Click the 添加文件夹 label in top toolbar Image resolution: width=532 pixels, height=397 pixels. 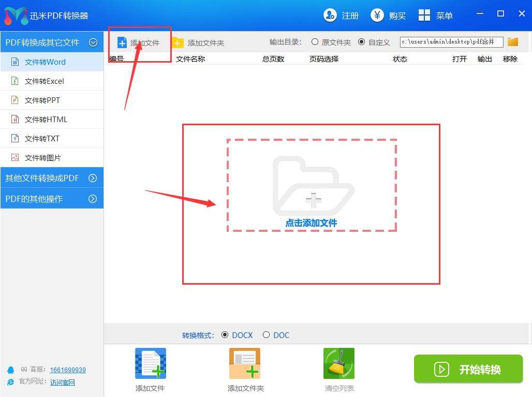[x=206, y=43]
